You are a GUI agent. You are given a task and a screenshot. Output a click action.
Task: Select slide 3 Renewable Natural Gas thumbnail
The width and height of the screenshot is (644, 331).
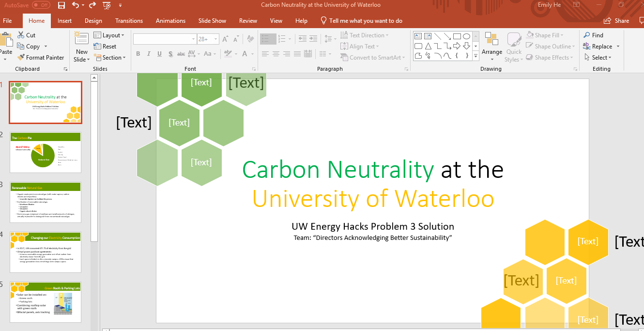tap(46, 202)
